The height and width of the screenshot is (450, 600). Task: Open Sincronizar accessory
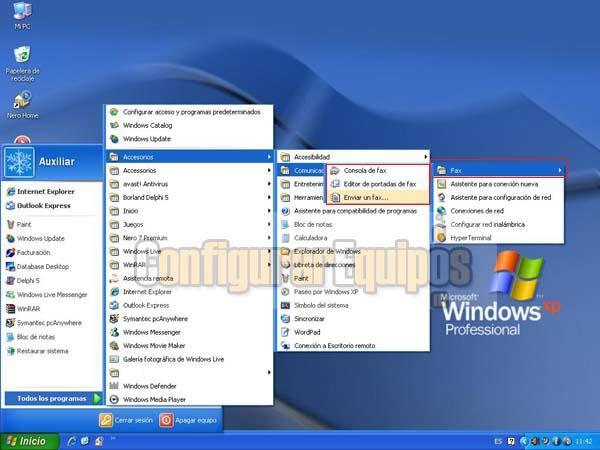353,319
